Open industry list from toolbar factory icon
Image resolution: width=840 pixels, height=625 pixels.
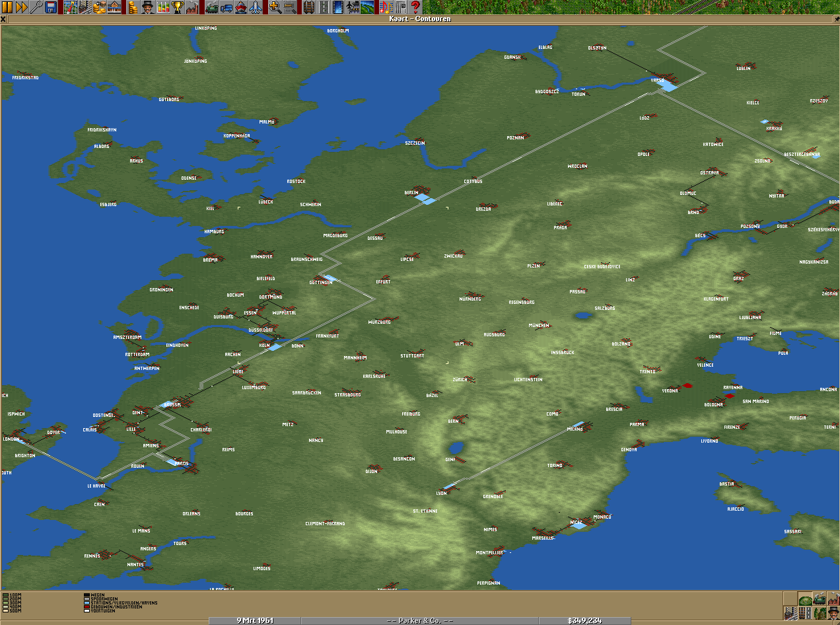point(192,8)
